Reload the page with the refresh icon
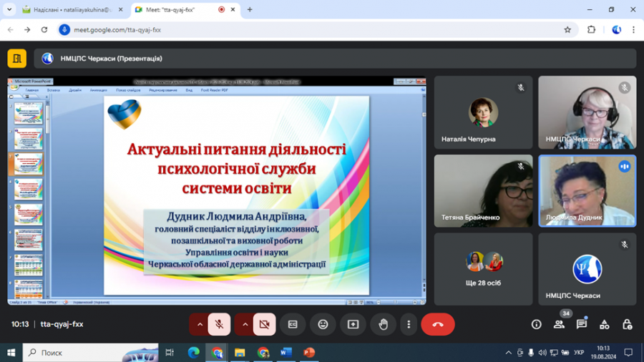This screenshot has width=644, height=362. pos(44,29)
